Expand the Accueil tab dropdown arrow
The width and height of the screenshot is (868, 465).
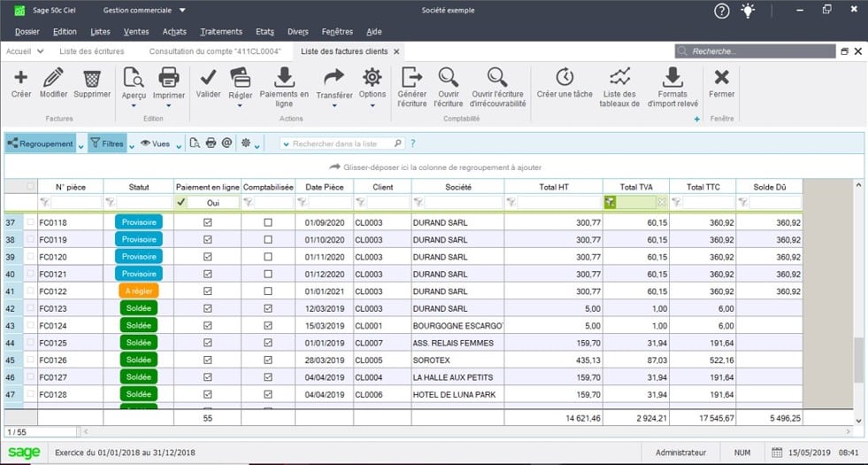[40, 51]
